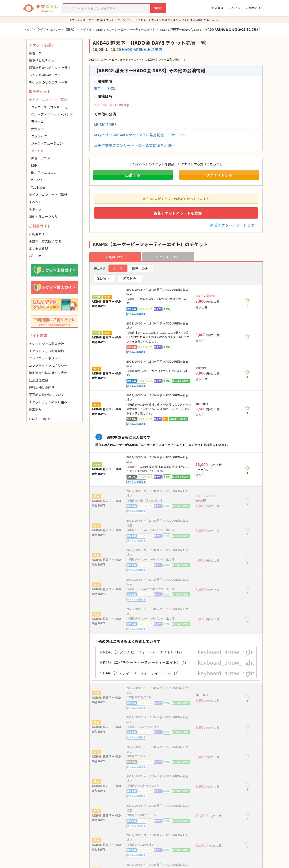Open 本田仁美卒業コンサート link
289x868 pixels.
pyautogui.click(x=134, y=146)
